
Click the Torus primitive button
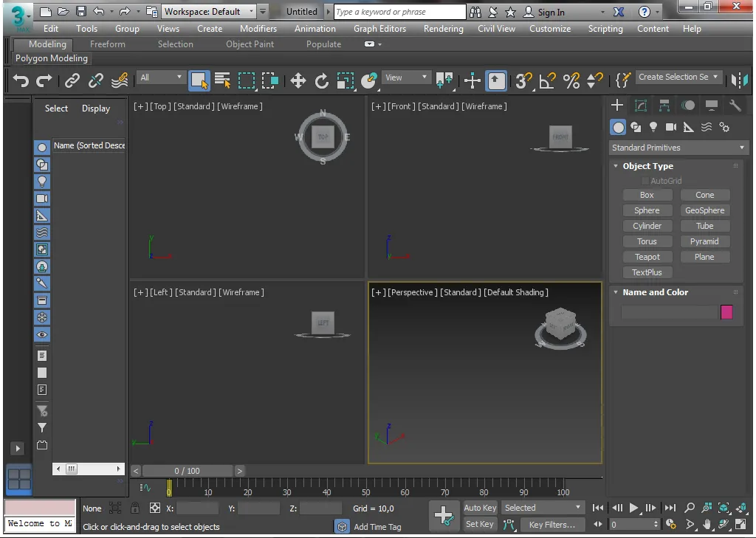pyautogui.click(x=647, y=241)
